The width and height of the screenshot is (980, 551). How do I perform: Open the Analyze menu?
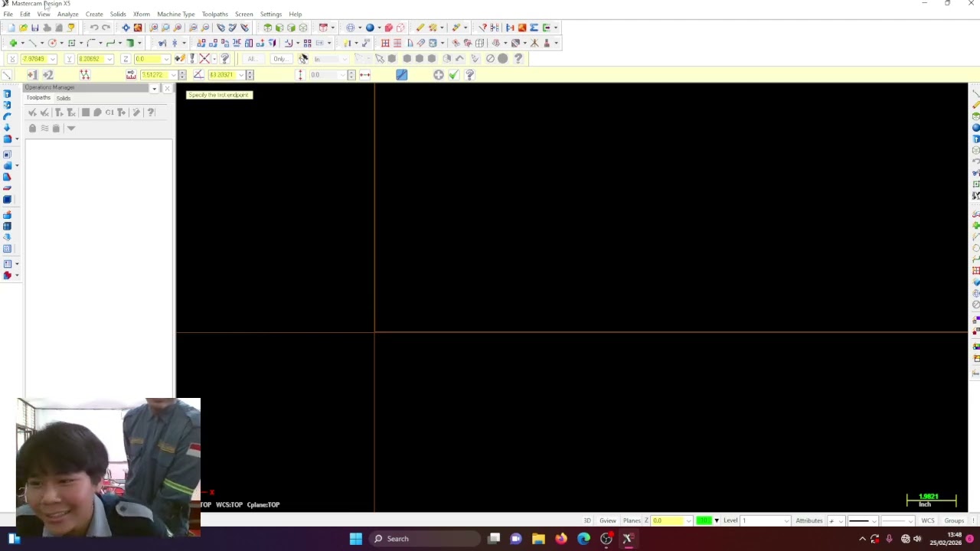pyautogui.click(x=67, y=14)
